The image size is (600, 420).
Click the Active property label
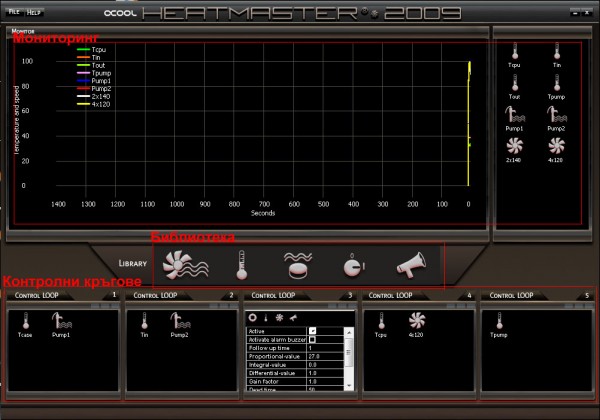256,331
